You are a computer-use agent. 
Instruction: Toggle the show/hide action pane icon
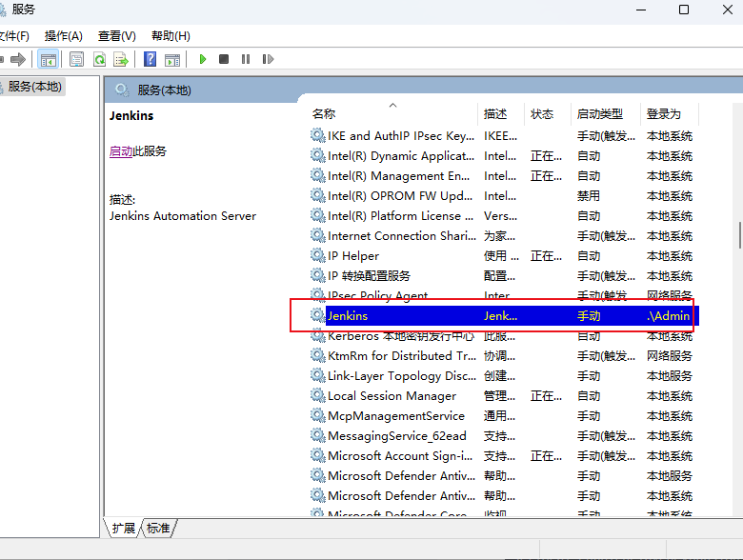(x=172, y=60)
